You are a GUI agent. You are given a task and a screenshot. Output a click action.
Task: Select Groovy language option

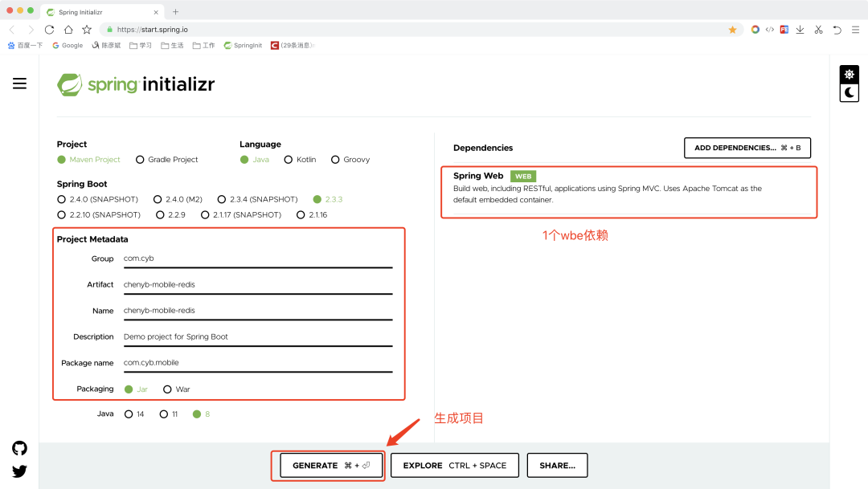click(350, 160)
